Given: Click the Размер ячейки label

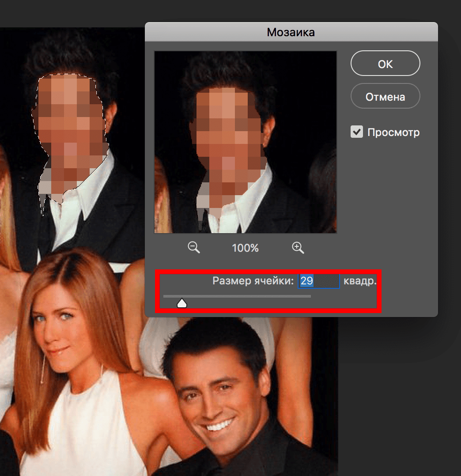Looking at the screenshot, I should (x=253, y=281).
